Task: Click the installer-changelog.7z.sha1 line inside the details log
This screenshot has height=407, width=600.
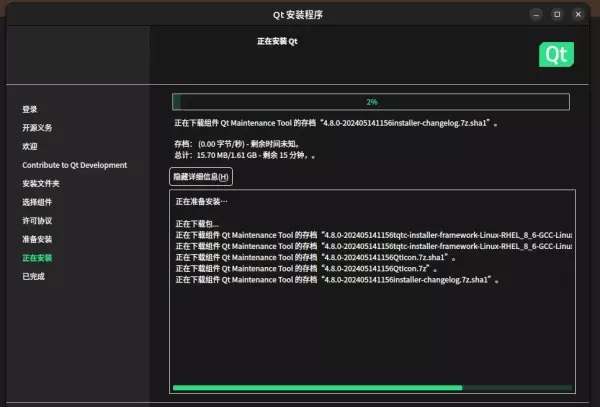Action: [338, 280]
